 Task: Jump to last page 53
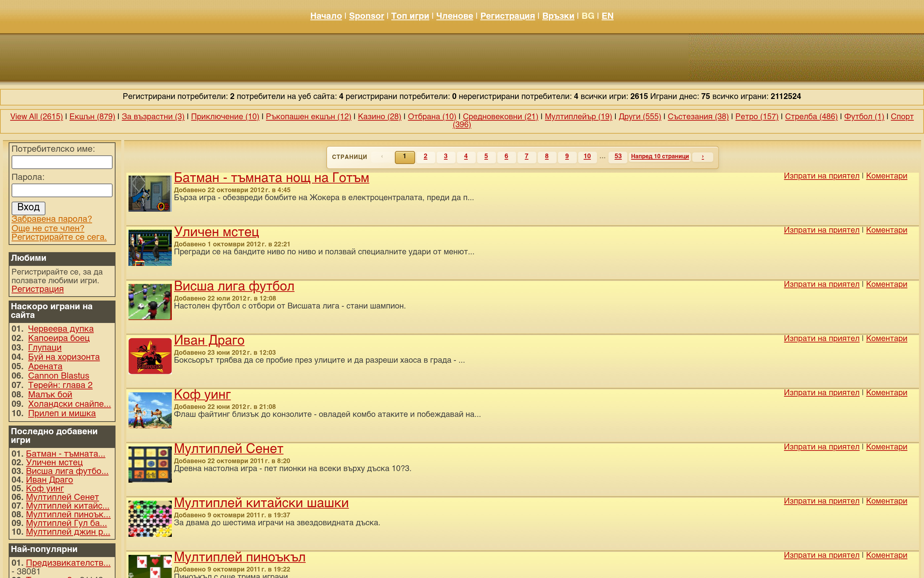coord(618,157)
